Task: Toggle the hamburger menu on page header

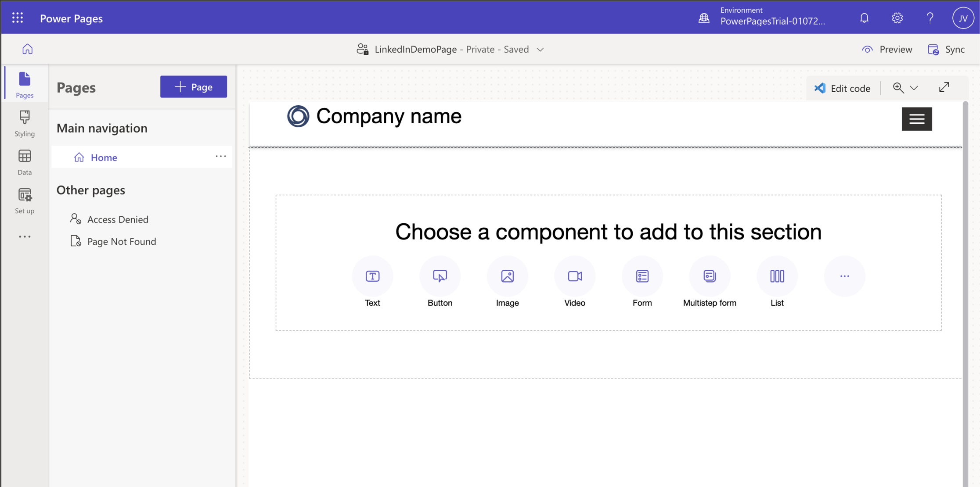Action: click(917, 119)
